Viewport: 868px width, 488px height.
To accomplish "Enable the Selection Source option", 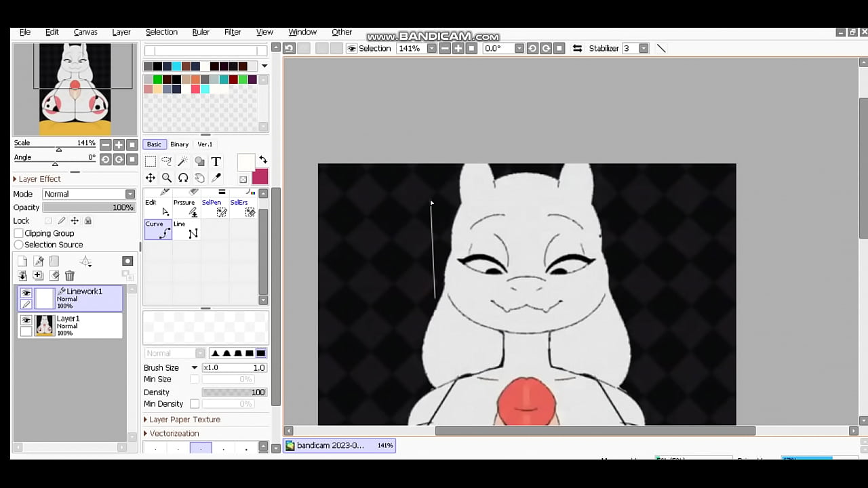I will click(x=19, y=245).
